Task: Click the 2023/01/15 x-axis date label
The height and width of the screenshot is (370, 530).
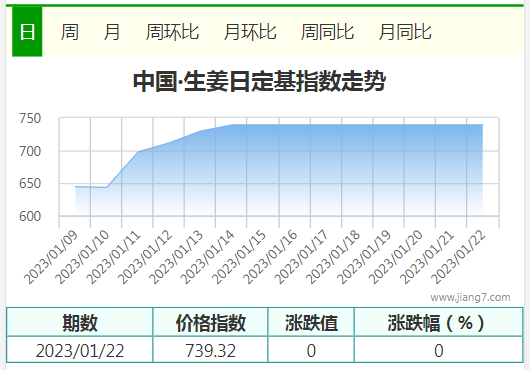Action: coord(239,257)
